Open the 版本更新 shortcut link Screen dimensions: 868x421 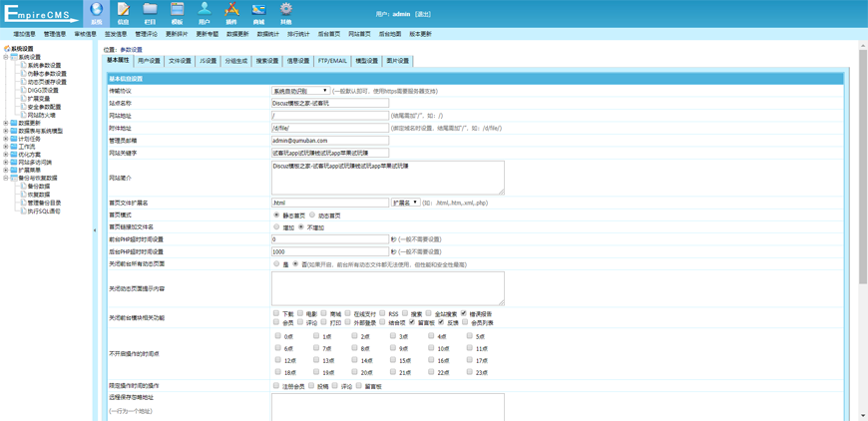pyautogui.click(x=420, y=34)
